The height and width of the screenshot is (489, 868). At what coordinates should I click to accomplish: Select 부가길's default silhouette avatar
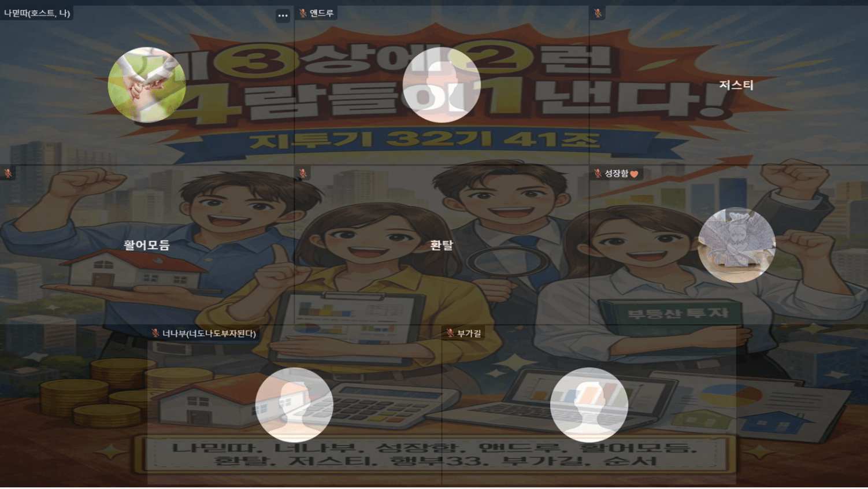[589, 405]
